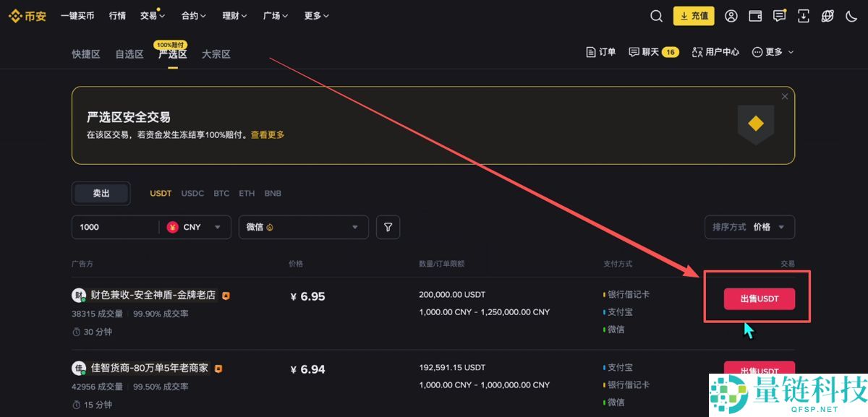Click the 1000 amount input field
This screenshot has width=868, height=417.
116,227
